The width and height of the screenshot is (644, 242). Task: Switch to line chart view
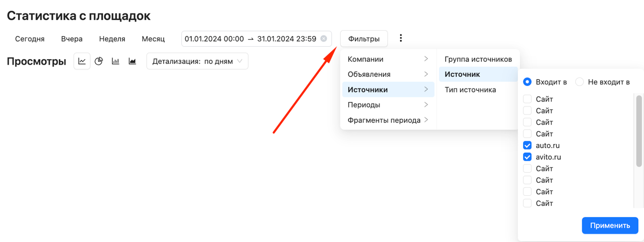pyautogui.click(x=82, y=61)
